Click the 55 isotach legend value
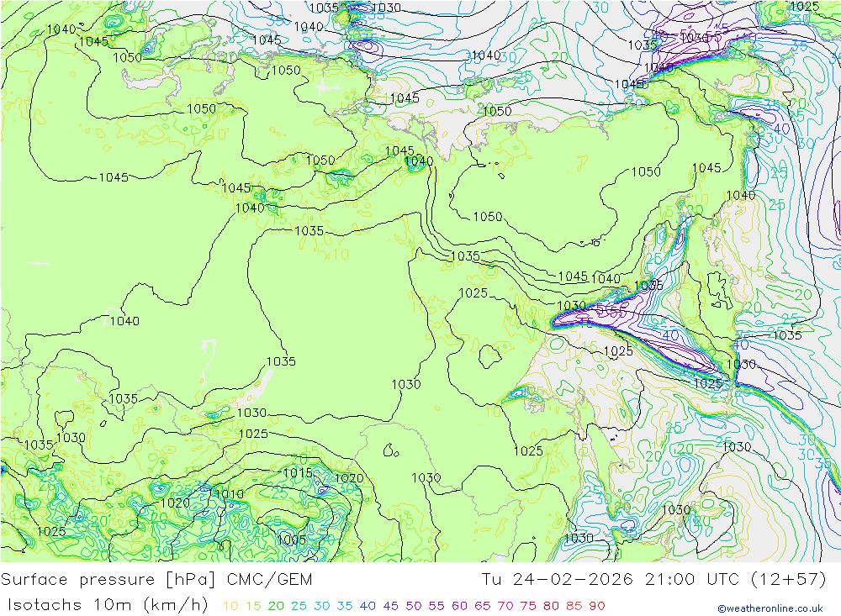The height and width of the screenshot is (616, 841). click(x=436, y=606)
